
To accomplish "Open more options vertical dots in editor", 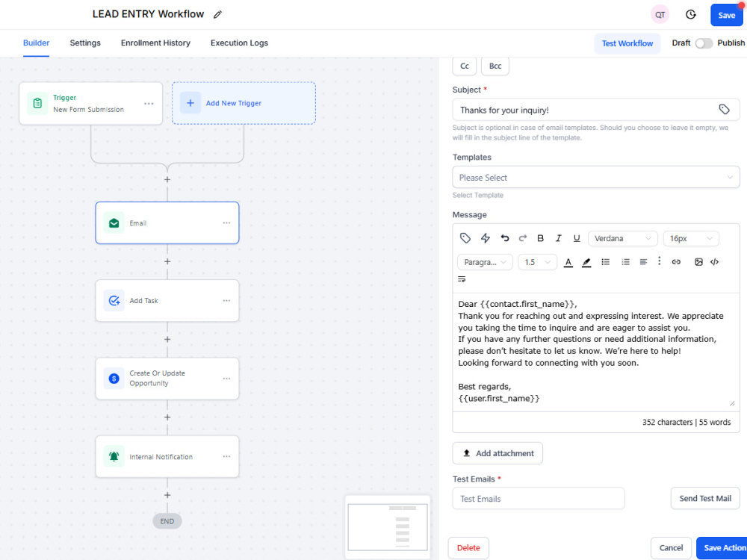I will click(x=660, y=261).
